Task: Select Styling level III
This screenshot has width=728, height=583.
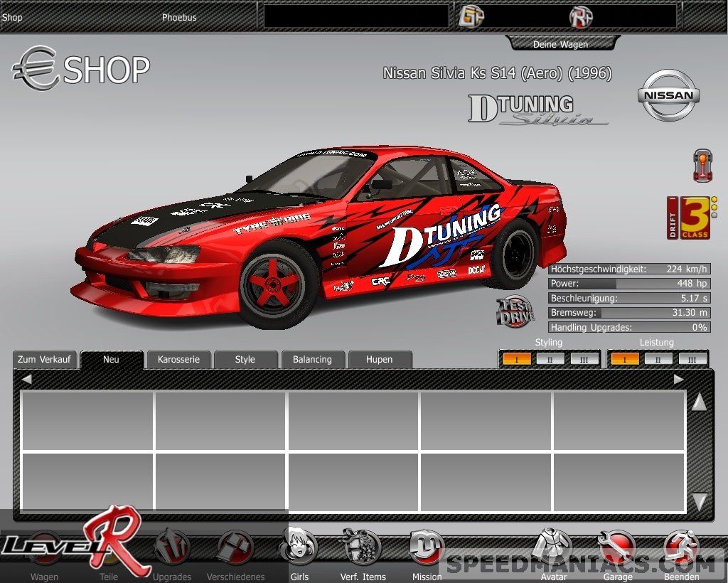Action: click(x=584, y=359)
